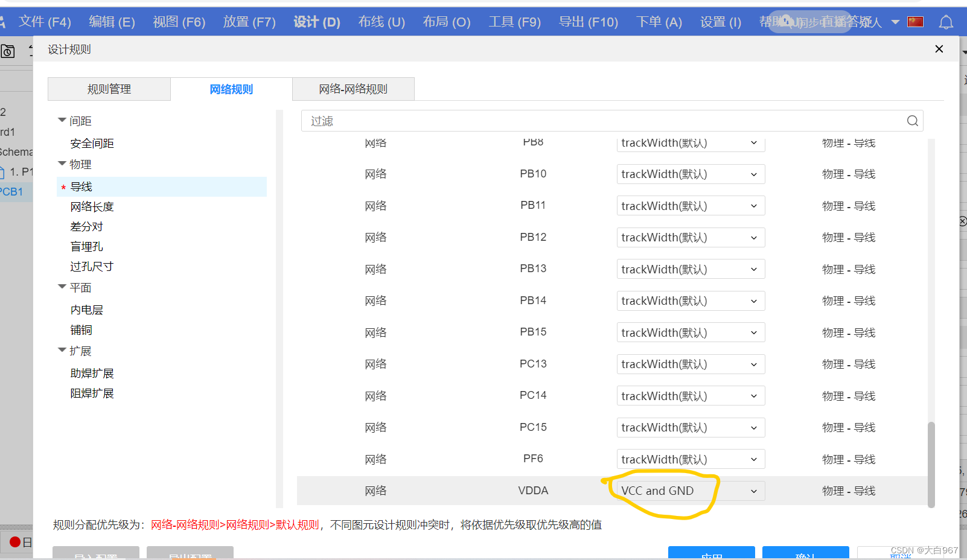The height and width of the screenshot is (560, 967).
Task: Open notifications via the bell icon
Action: pyautogui.click(x=946, y=22)
